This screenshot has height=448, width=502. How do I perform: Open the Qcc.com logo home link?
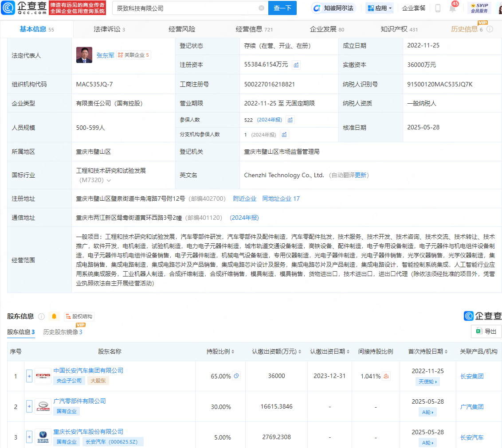[x=24, y=8]
